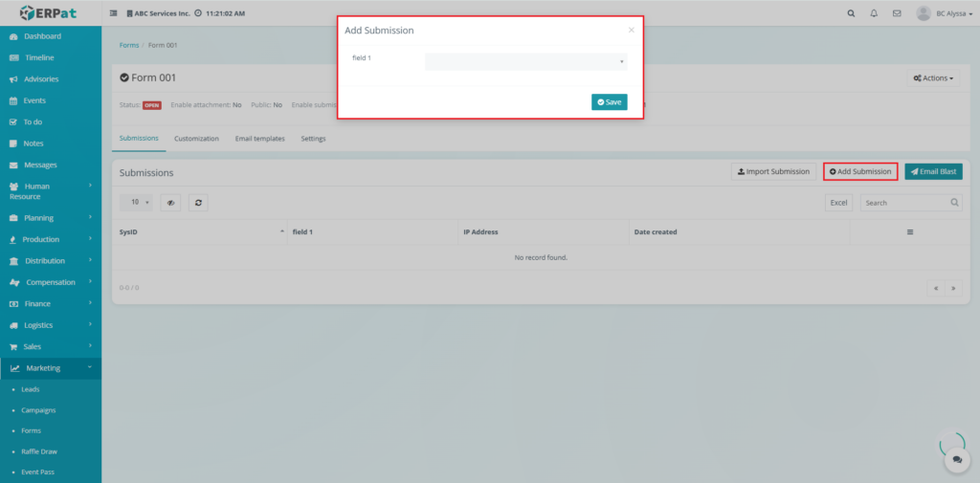Open the field 1 dropdown
This screenshot has height=483, width=980.
[x=525, y=61]
